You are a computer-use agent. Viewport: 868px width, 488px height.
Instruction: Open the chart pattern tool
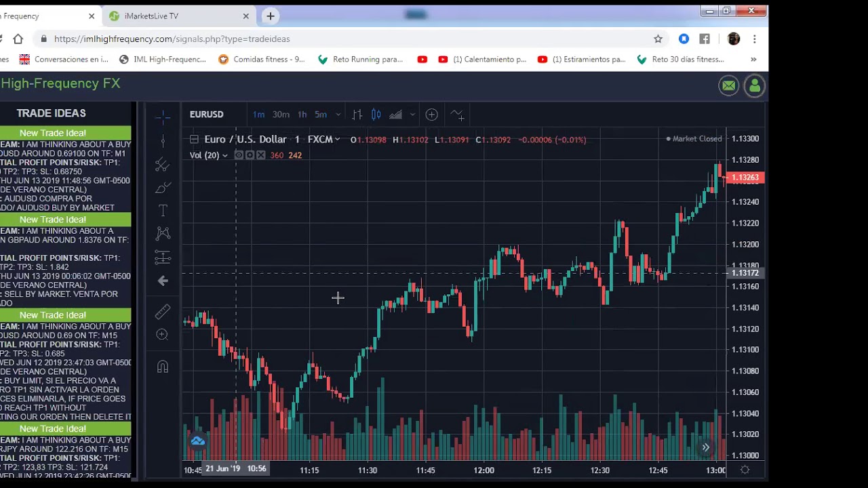pos(163,234)
